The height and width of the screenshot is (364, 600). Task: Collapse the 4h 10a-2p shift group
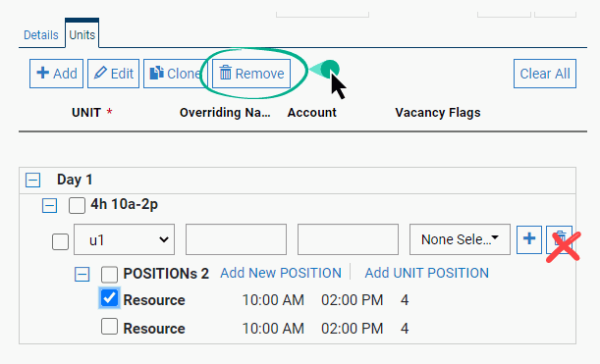pos(49,206)
